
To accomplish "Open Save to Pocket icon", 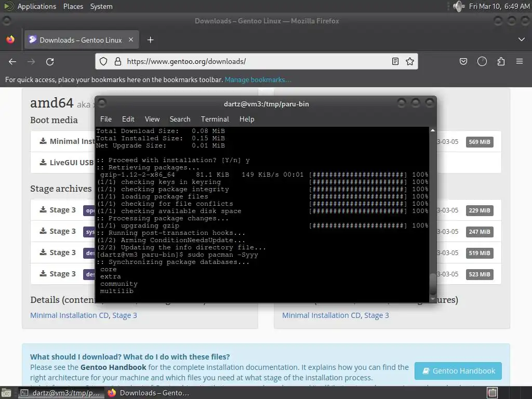I will tap(463, 61).
